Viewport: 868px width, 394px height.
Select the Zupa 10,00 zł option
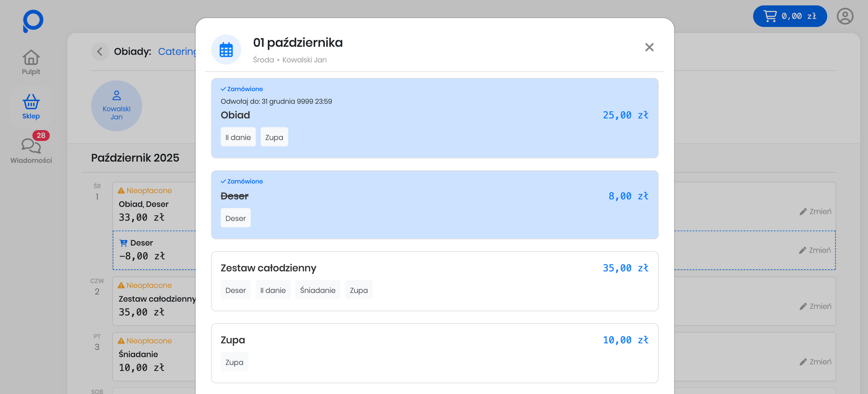tap(434, 353)
